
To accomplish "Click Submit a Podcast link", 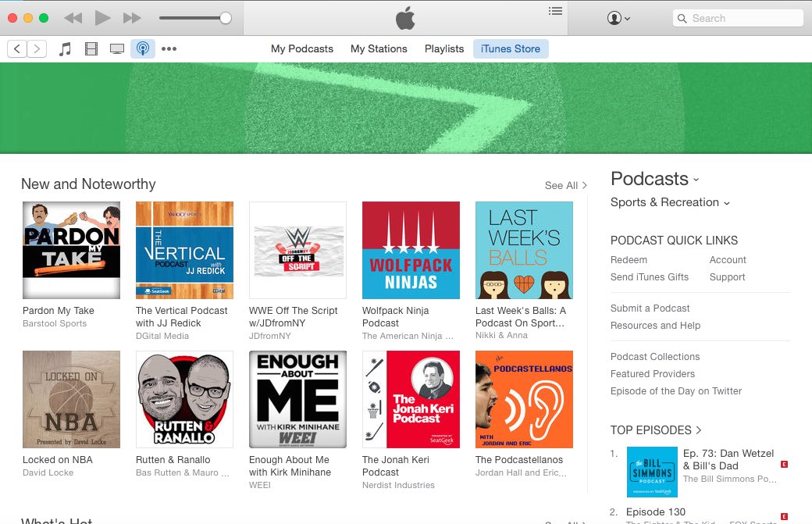I will click(x=650, y=308).
